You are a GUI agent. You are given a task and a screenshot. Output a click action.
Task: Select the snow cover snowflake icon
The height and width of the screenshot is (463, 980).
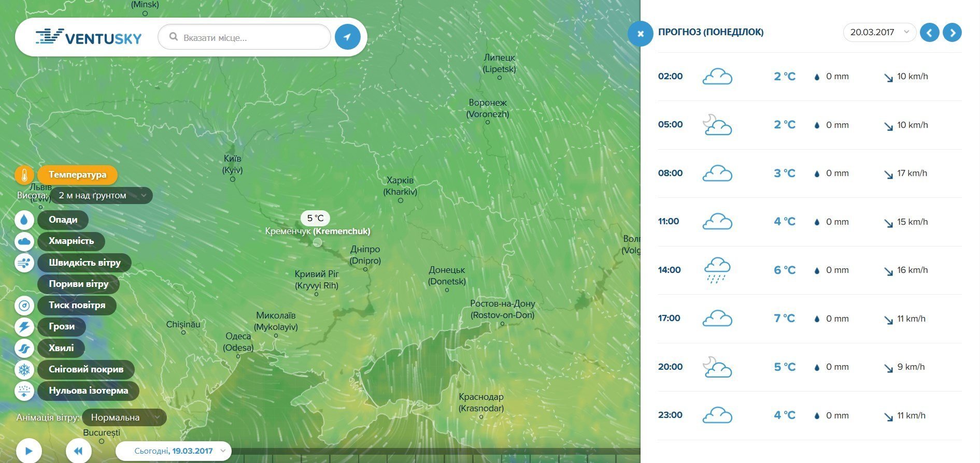pyautogui.click(x=24, y=370)
